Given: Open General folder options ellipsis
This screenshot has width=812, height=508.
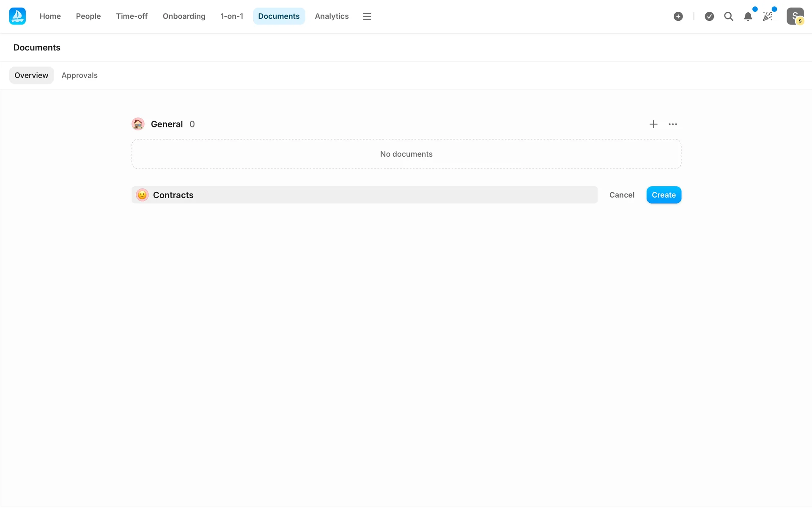Looking at the screenshot, I should (672, 124).
